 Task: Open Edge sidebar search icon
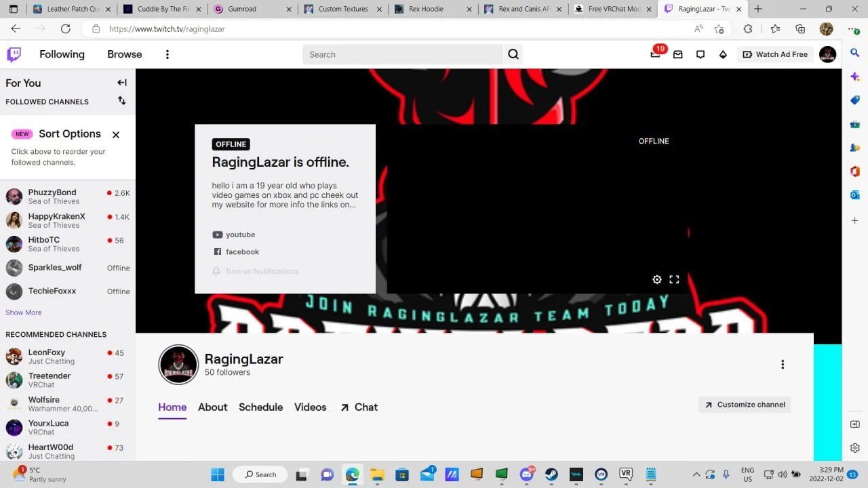pos(855,52)
